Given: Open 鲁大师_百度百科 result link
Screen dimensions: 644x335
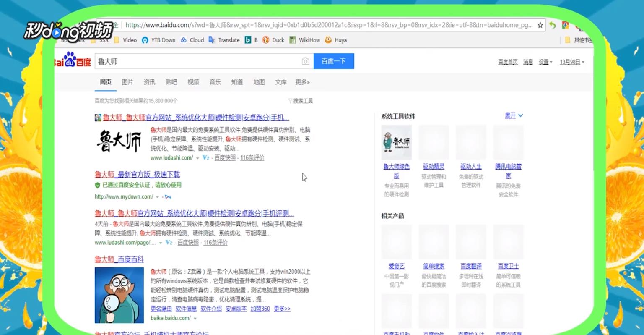Looking at the screenshot, I should click(x=119, y=259).
